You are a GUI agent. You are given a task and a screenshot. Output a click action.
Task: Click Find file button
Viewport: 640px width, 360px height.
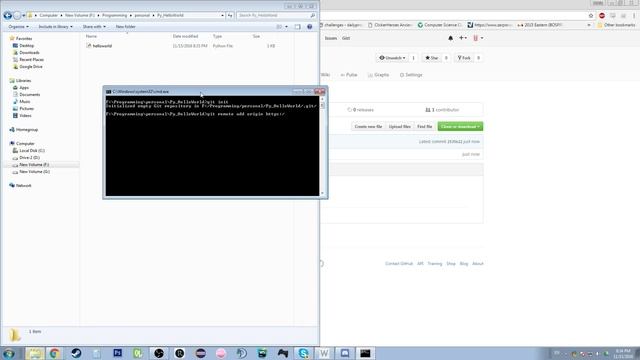click(424, 127)
